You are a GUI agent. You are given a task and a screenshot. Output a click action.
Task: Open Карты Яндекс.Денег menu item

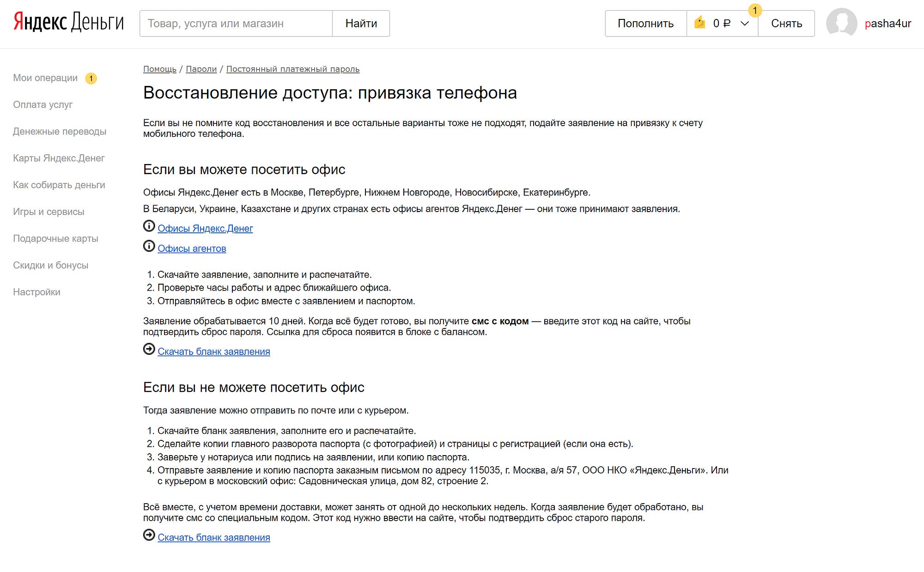click(x=59, y=158)
